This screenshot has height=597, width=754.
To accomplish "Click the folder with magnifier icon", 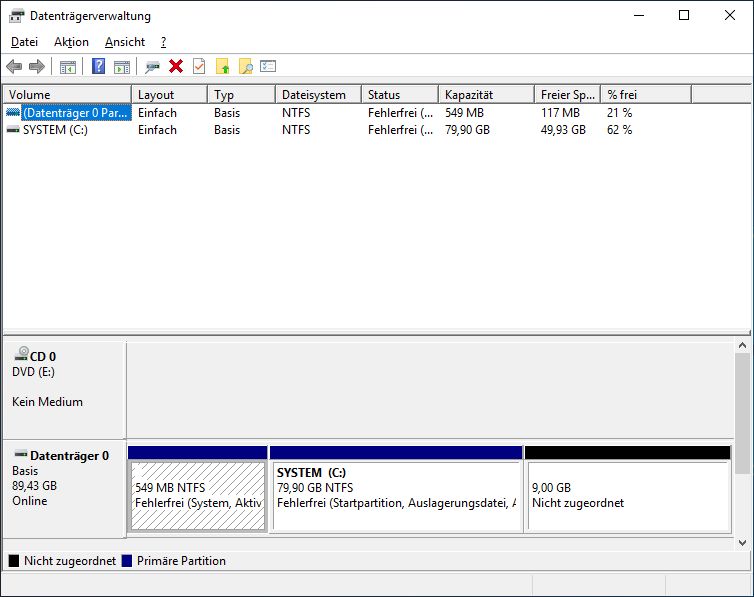I will pyautogui.click(x=246, y=66).
